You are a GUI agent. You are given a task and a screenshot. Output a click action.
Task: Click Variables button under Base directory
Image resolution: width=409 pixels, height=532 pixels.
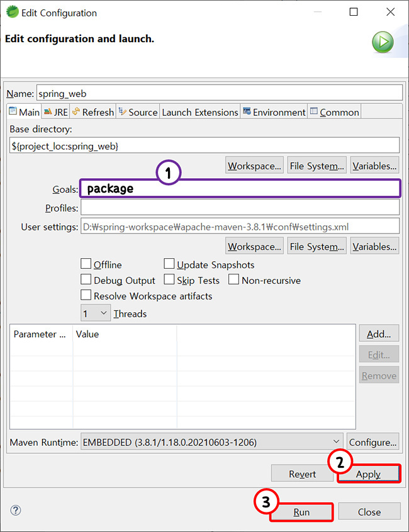(374, 166)
